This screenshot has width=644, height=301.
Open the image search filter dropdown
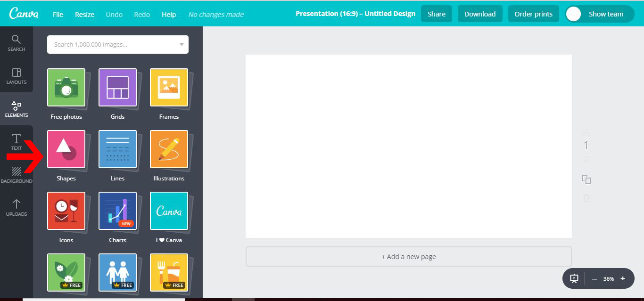[182, 44]
